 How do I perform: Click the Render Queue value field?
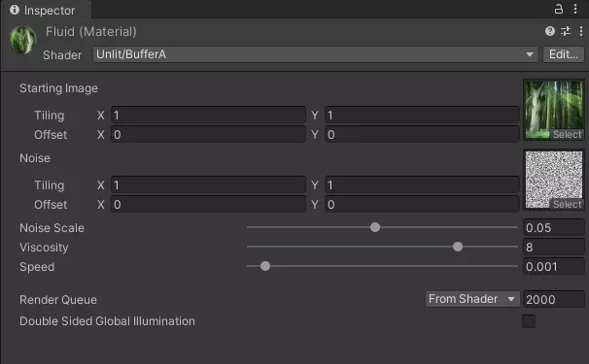coord(554,300)
